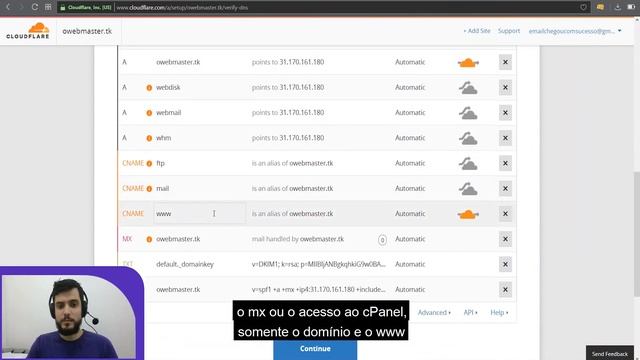Toggle proxy cloud for mail CNAME record
The width and height of the screenshot is (640, 360).
[468, 189]
